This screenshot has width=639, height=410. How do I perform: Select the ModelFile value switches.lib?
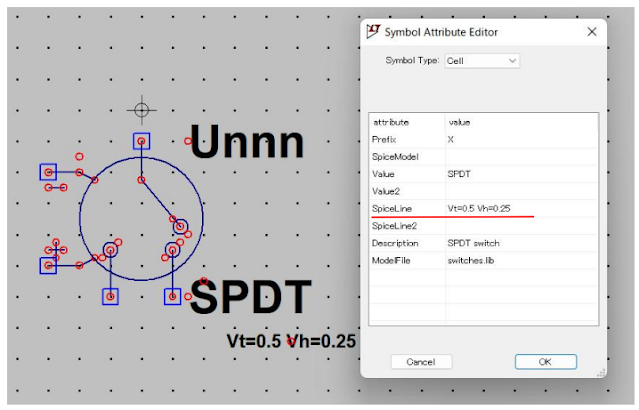pyautogui.click(x=521, y=260)
